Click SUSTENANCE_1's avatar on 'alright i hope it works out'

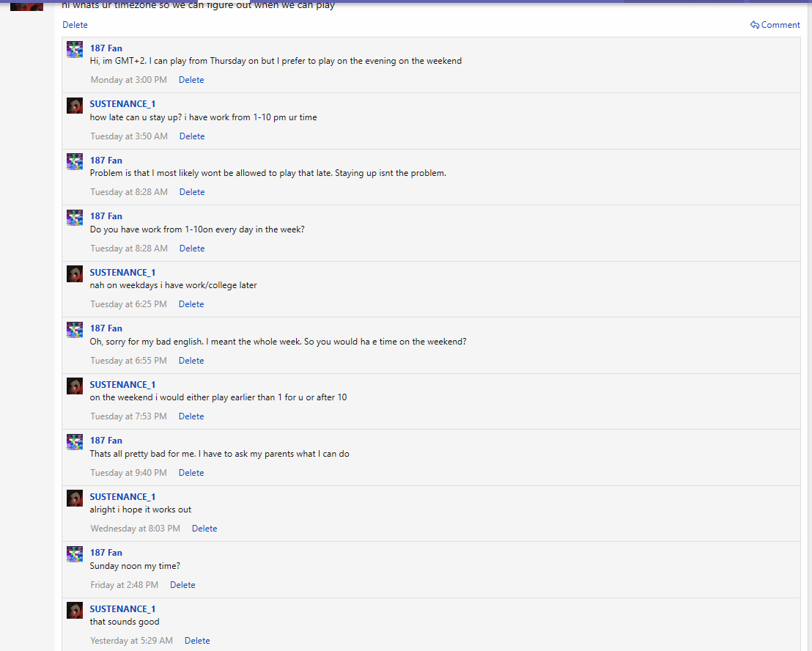coord(75,498)
